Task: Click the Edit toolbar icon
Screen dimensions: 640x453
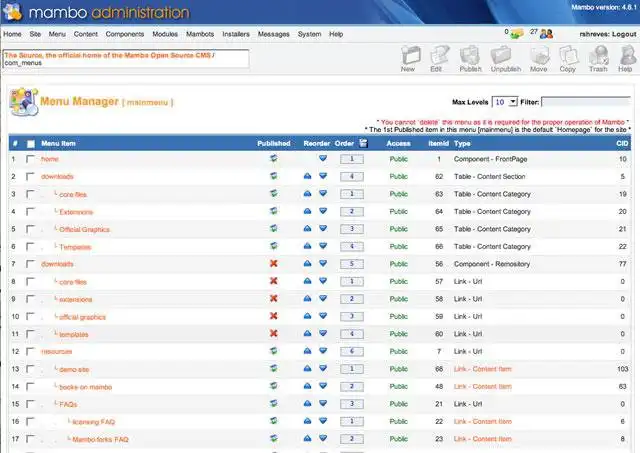Action: tap(438, 58)
